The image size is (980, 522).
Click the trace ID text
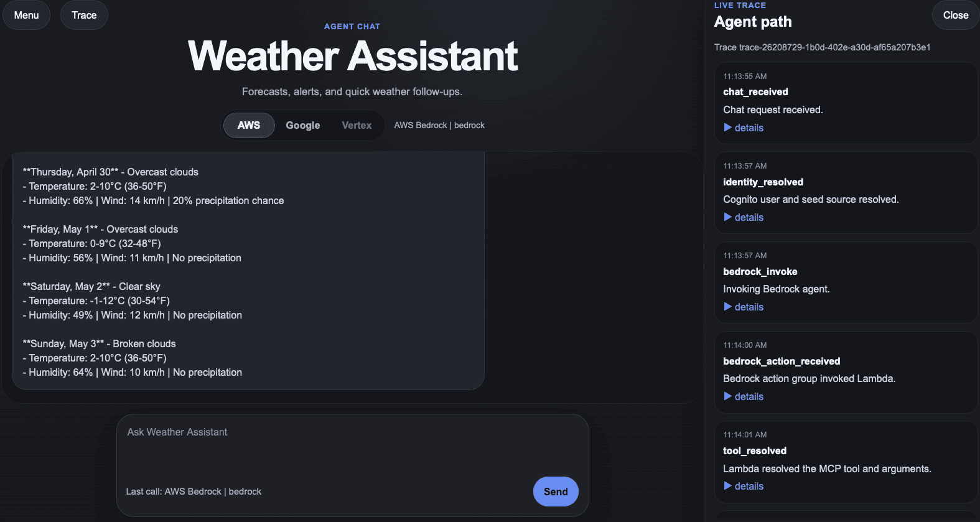(x=822, y=47)
